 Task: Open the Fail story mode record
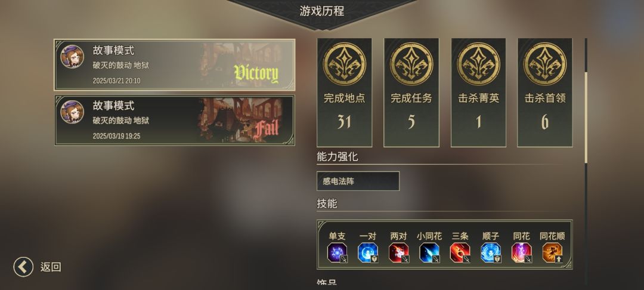point(175,120)
